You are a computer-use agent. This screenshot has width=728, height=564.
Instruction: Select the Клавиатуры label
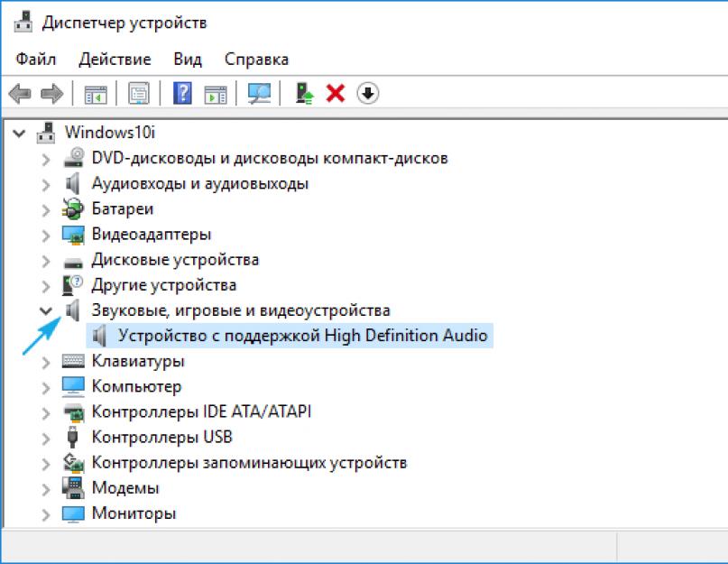138,361
